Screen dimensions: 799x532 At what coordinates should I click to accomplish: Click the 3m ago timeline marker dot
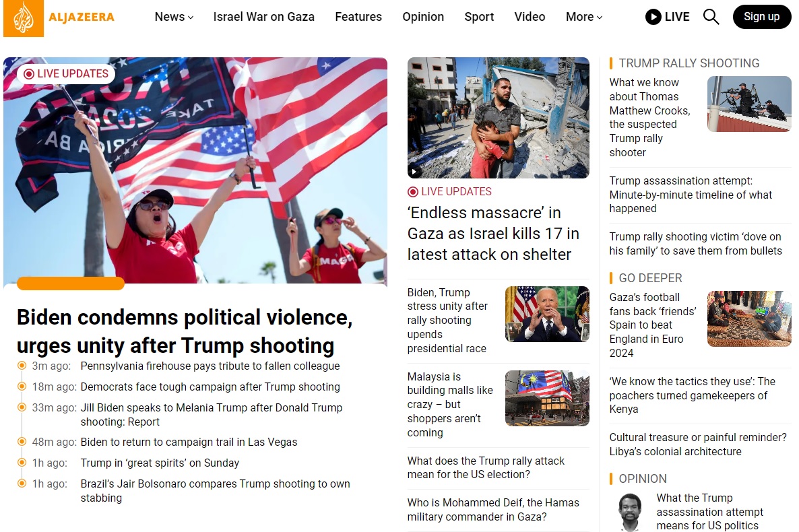coord(22,366)
